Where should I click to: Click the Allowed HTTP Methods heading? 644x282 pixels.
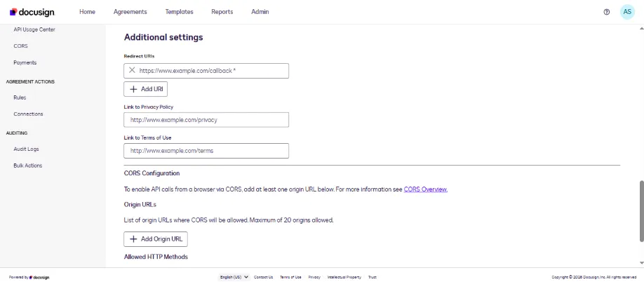coord(156,257)
